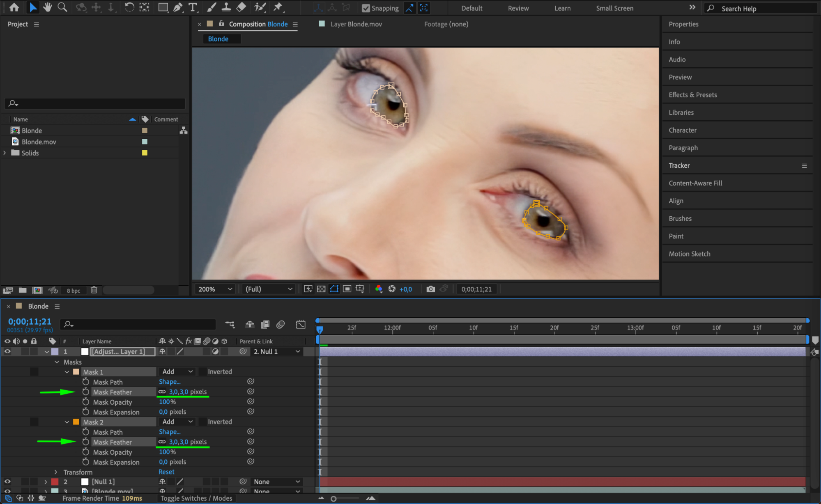Viewport: 821px width, 504px height.
Task: Hide the Adjustment Layer 1 eye toggle
Action: 7,352
